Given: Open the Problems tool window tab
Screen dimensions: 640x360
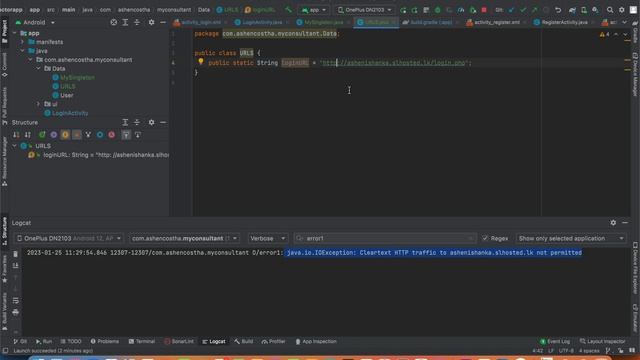Looking at the screenshot, I should (104, 341).
